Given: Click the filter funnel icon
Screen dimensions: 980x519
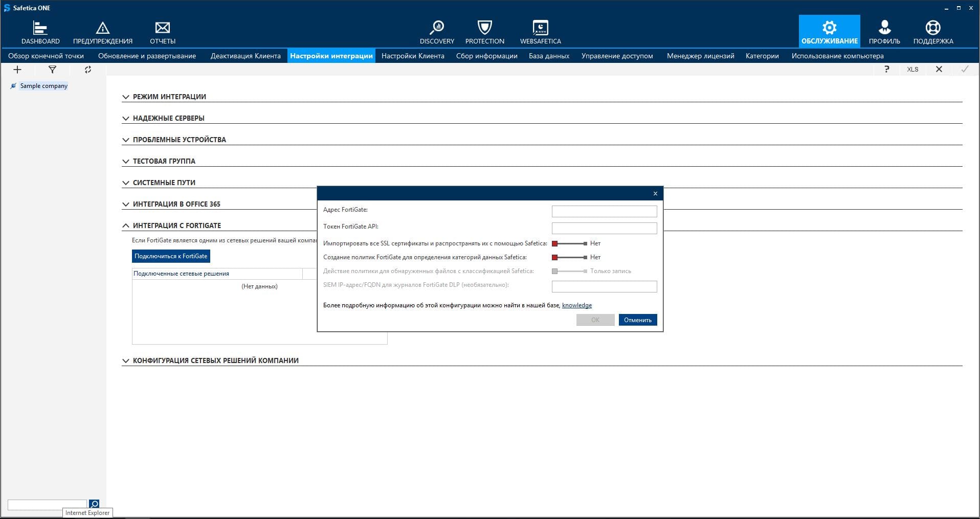Looking at the screenshot, I should 52,70.
